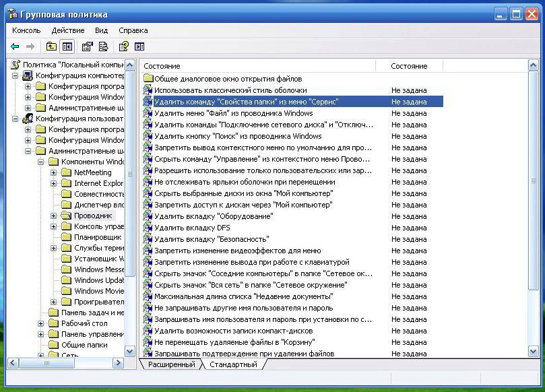
Task: Select 'Запретить изменение видеоэффектов для меню'
Action: pyautogui.click(x=238, y=251)
